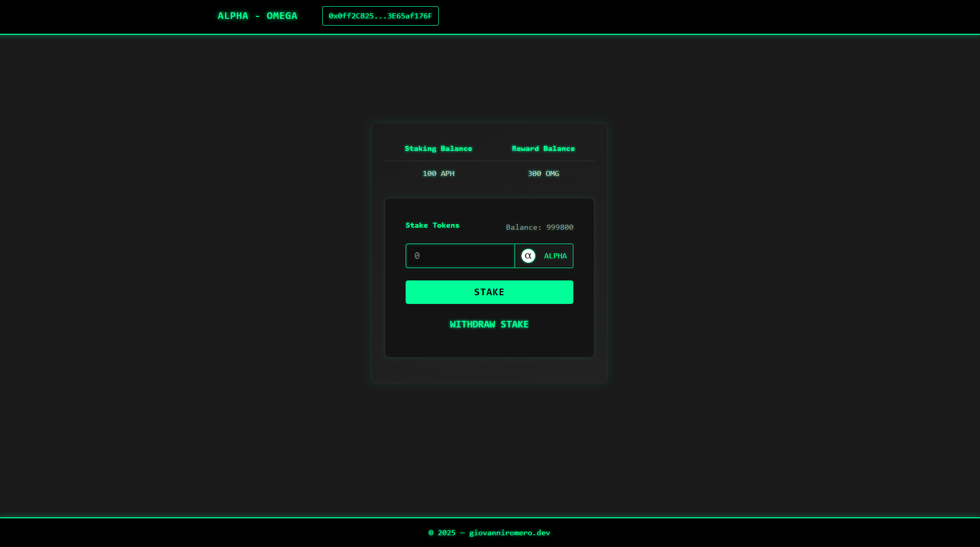Click the ALPHA token label
Image resolution: width=980 pixels, height=547 pixels.
(x=555, y=256)
